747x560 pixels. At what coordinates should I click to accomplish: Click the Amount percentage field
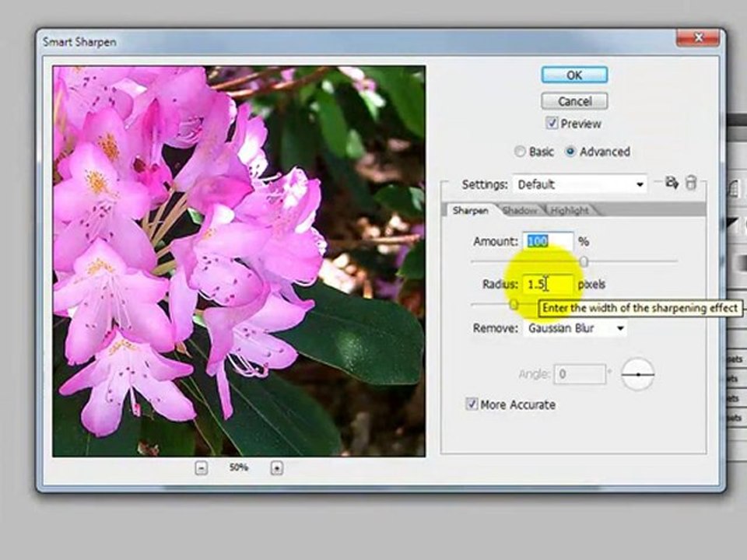(548, 241)
